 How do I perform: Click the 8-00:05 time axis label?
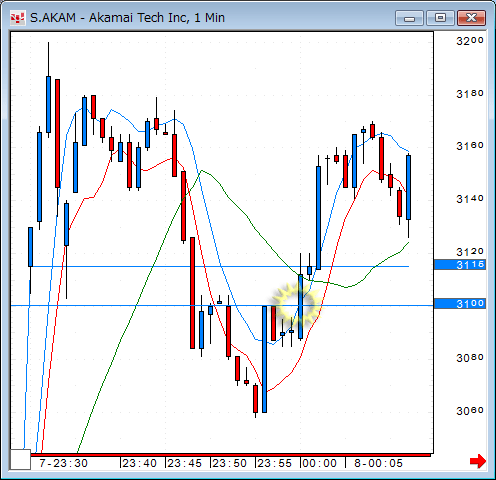(x=379, y=463)
